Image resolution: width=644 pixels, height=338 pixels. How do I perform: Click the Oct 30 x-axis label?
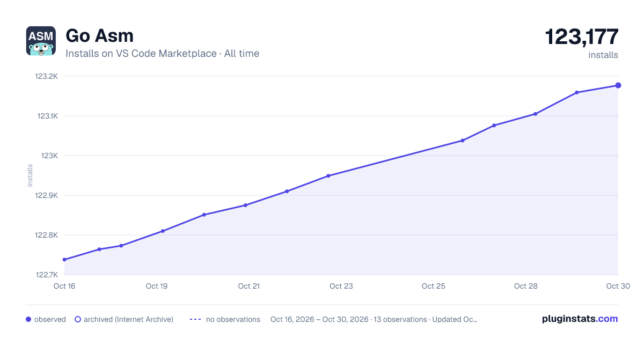coord(618,286)
